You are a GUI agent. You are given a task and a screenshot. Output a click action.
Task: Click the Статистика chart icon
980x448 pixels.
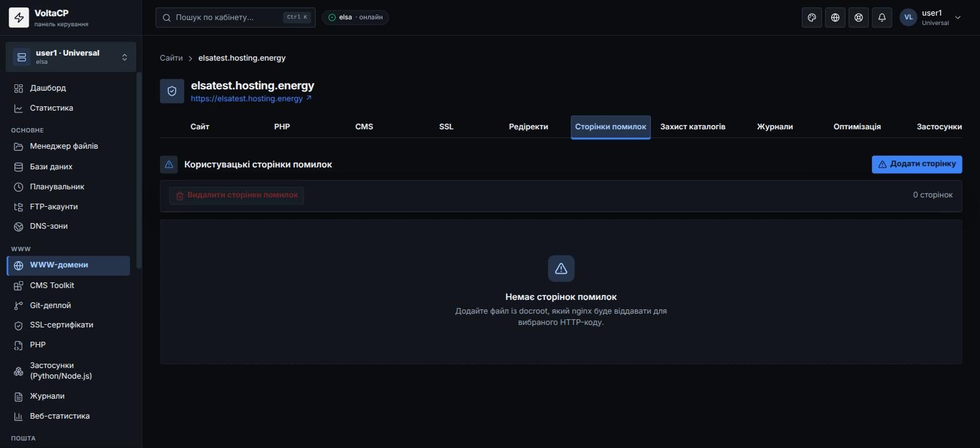(19, 108)
